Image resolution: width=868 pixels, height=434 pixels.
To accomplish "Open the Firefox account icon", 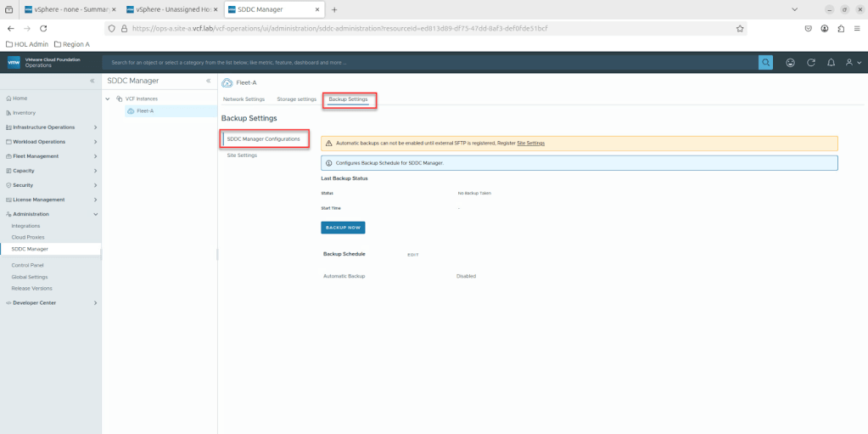I will [825, 28].
